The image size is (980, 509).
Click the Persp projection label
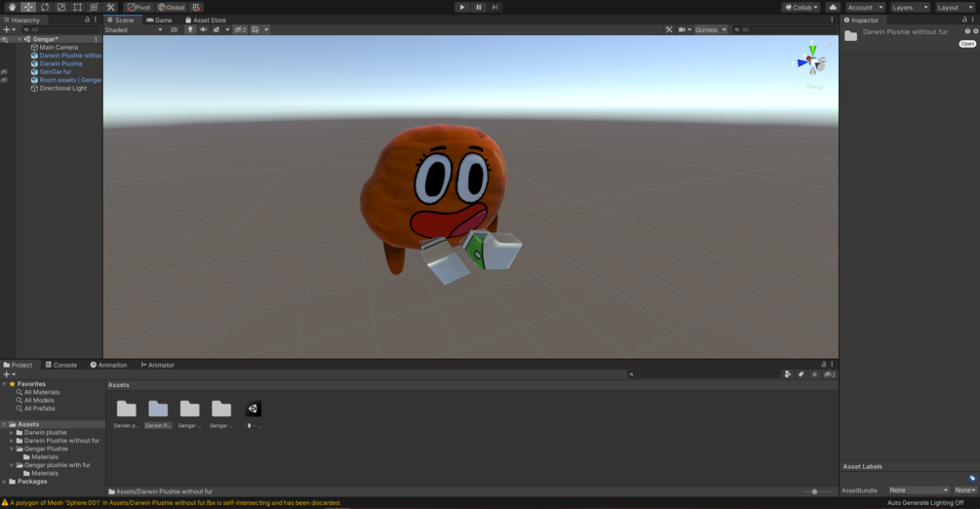(x=815, y=86)
